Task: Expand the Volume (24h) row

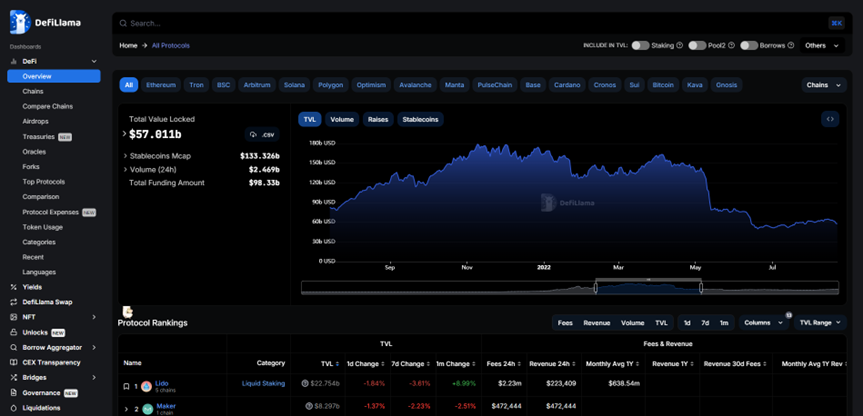Action: [x=125, y=169]
